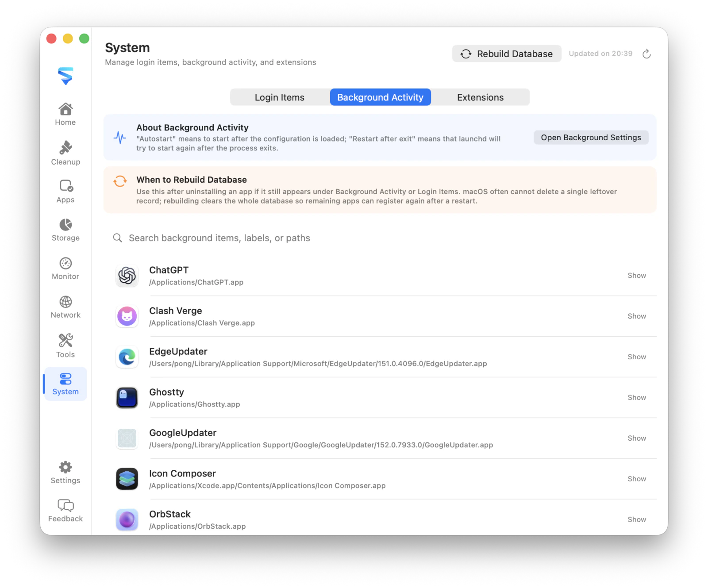708x588 pixels.
Task: Switch to the Extensions tab
Action: point(480,97)
